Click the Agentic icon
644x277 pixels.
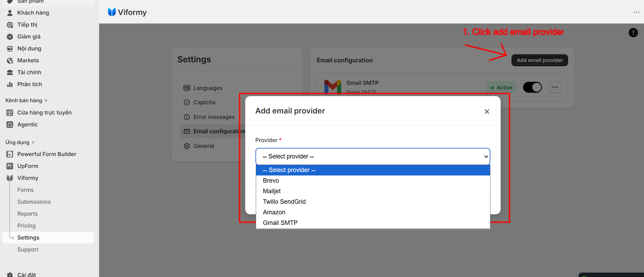(10, 124)
